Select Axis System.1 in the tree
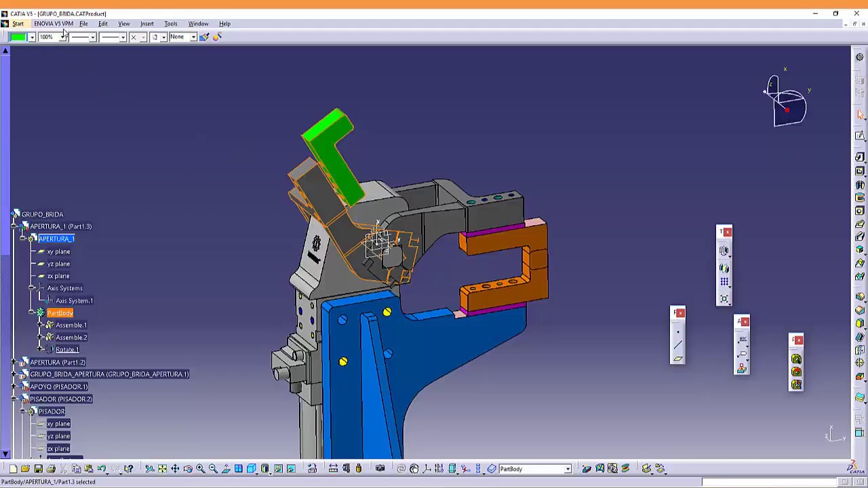Image resolution: width=868 pixels, height=488 pixels. [x=74, y=301]
